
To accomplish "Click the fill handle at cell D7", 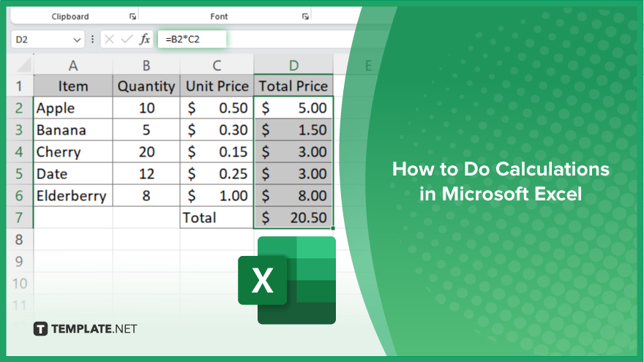I will point(333,227).
